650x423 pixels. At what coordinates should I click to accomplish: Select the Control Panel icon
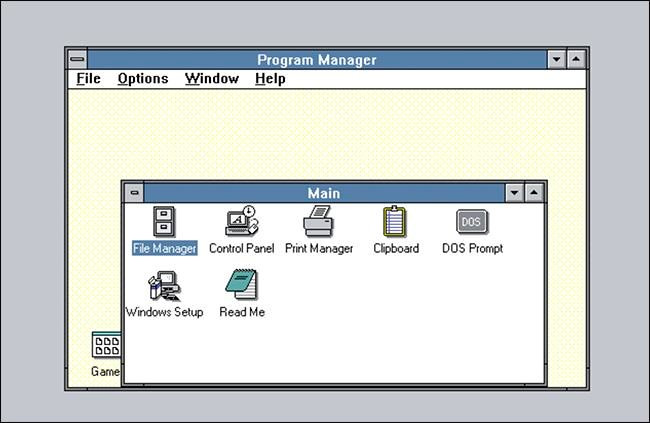pos(241,222)
